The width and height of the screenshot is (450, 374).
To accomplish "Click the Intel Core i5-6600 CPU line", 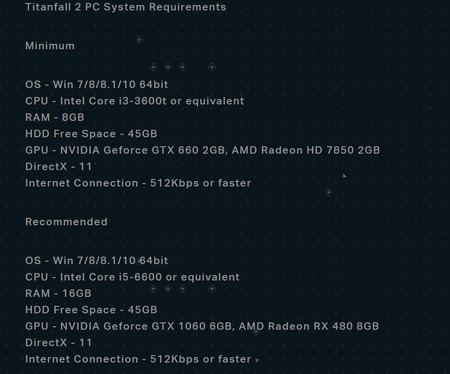I will (132, 277).
